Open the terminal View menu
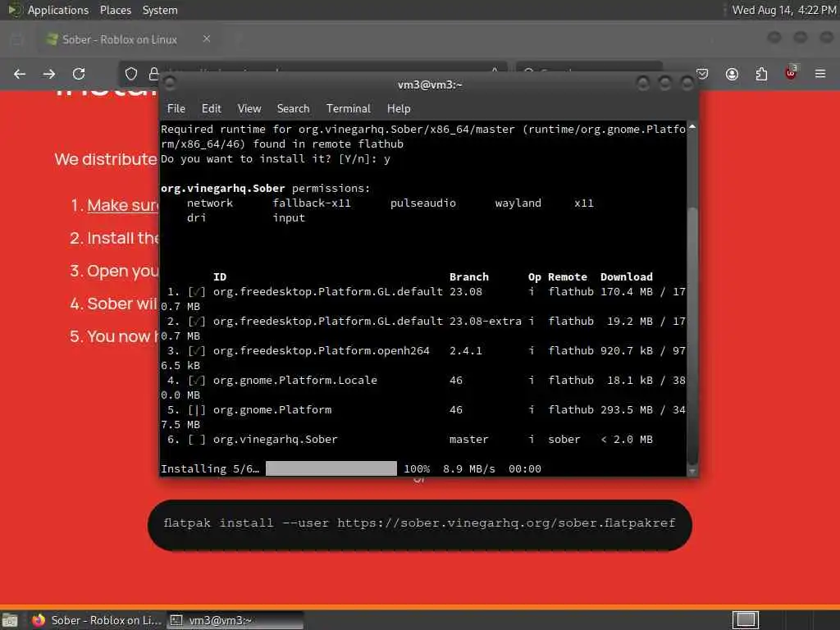Viewport: 840px width, 630px height. click(x=249, y=109)
